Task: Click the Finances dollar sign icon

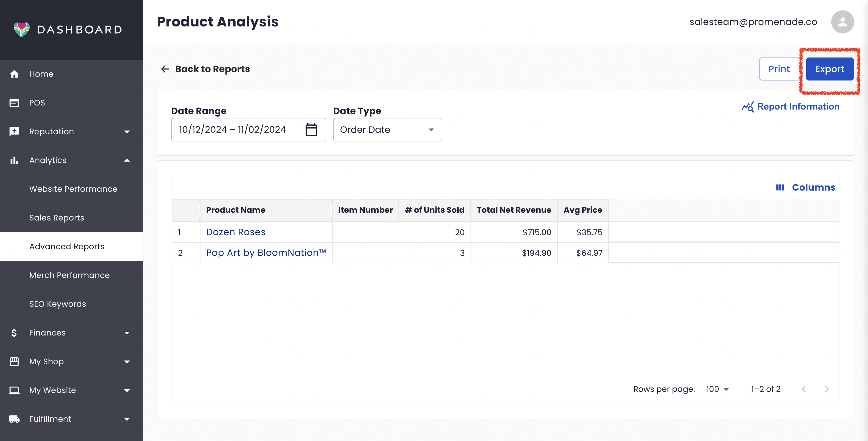Action: (14, 333)
